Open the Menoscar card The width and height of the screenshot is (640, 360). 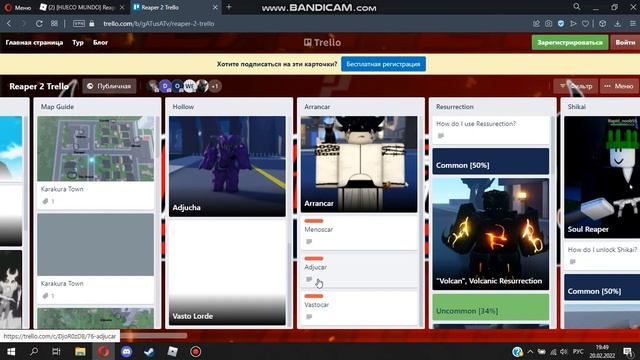click(x=359, y=232)
